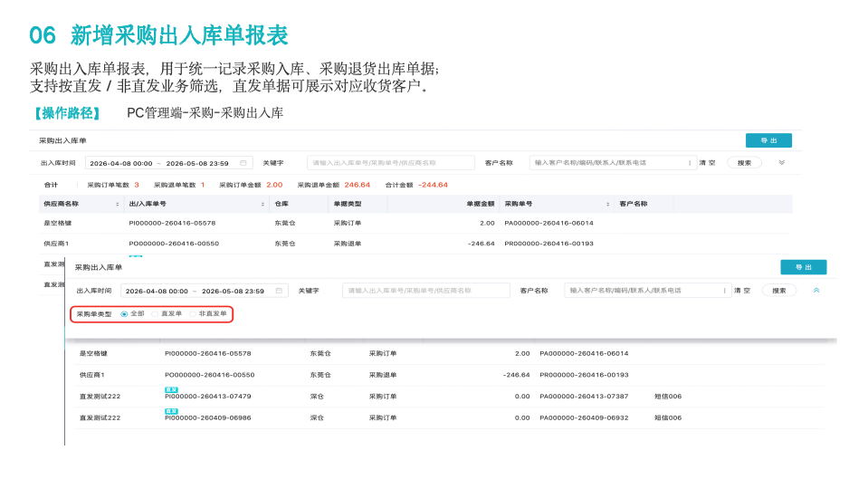
Task: Click 短信006 customer in 260413-07479 row
Action: tap(668, 397)
